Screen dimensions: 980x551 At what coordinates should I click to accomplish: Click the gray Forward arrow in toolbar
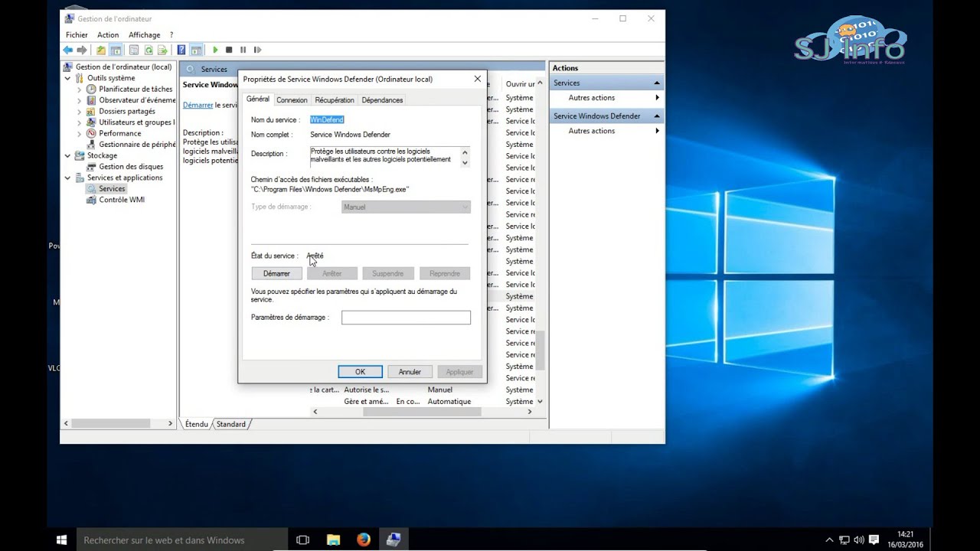coord(82,50)
